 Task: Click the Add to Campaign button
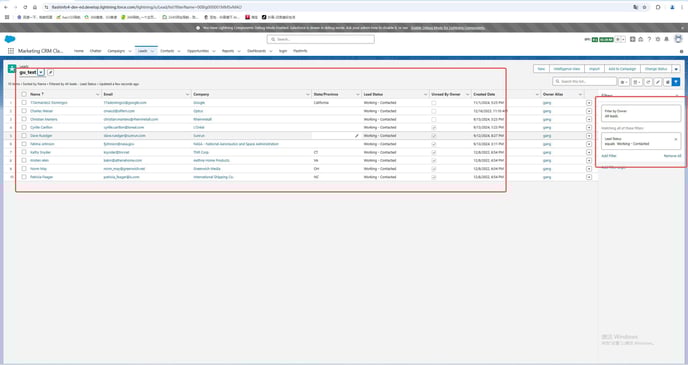622,69
